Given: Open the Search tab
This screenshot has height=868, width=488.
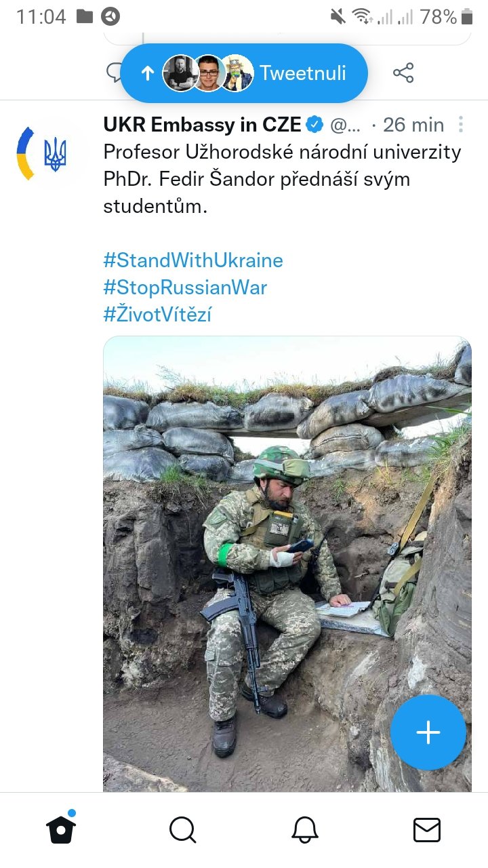Looking at the screenshot, I should [x=182, y=829].
